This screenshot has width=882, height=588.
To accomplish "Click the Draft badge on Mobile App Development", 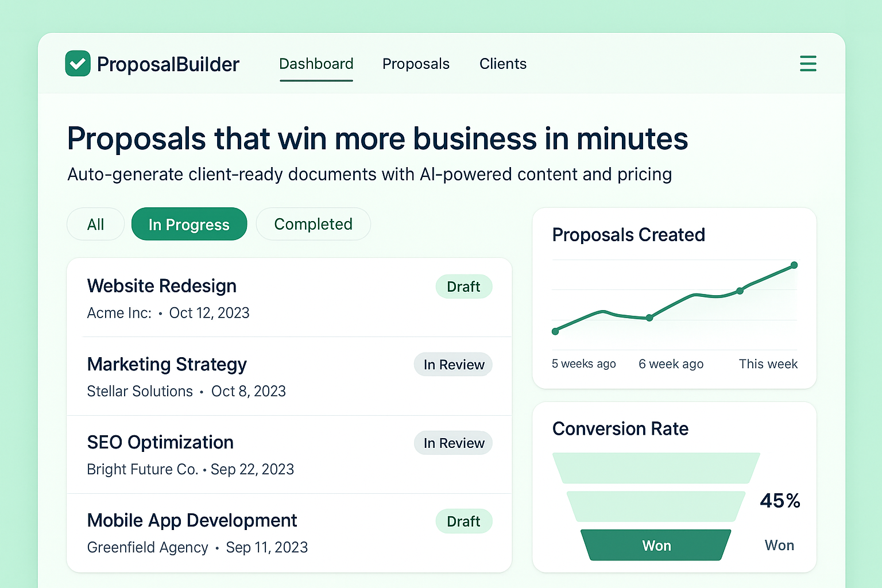I will point(464,521).
